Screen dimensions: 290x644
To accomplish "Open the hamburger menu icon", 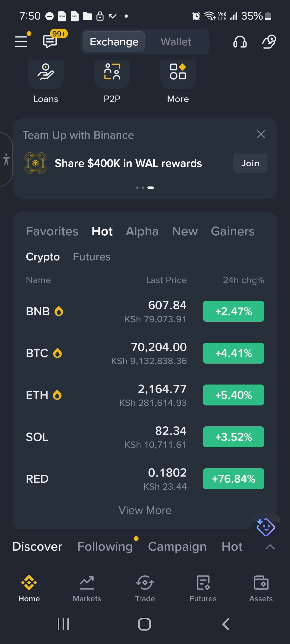I will click(x=21, y=42).
